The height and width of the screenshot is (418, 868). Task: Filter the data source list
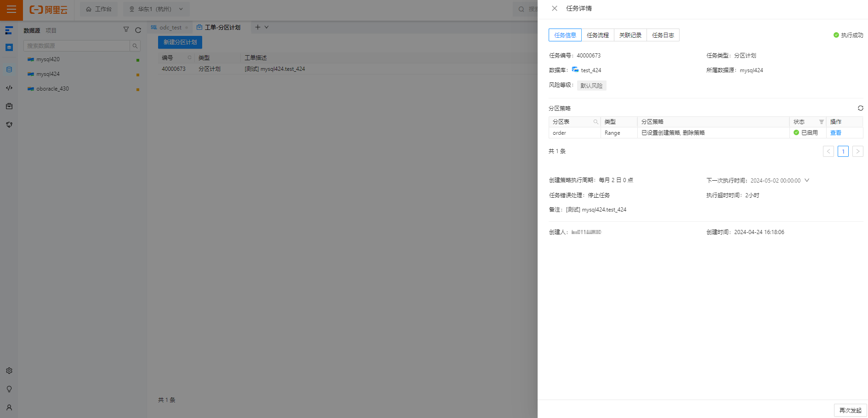pos(126,30)
